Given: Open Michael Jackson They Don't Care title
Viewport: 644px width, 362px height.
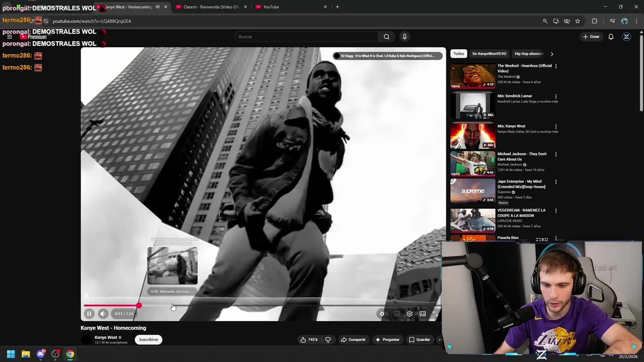Looking at the screenshot, I should [522, 156].
